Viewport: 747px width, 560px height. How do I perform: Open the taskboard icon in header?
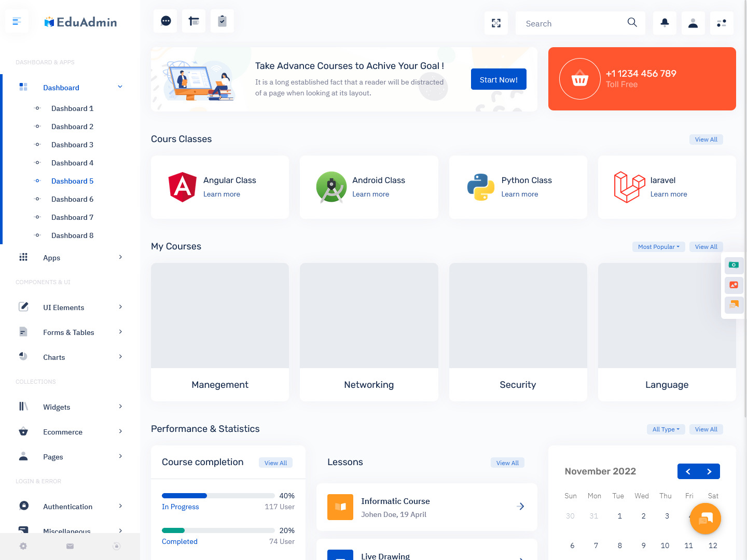coord(194,21)
